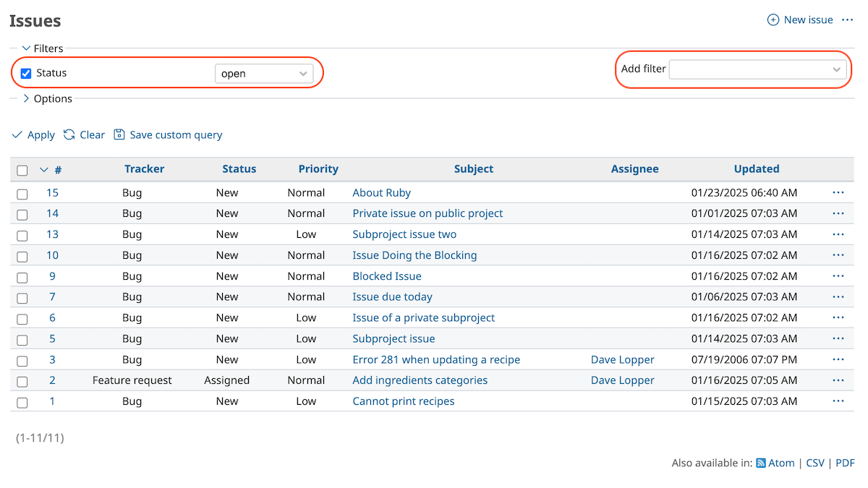
Task: Open the Status filter dropdown showing open
Action: (263, 72)
